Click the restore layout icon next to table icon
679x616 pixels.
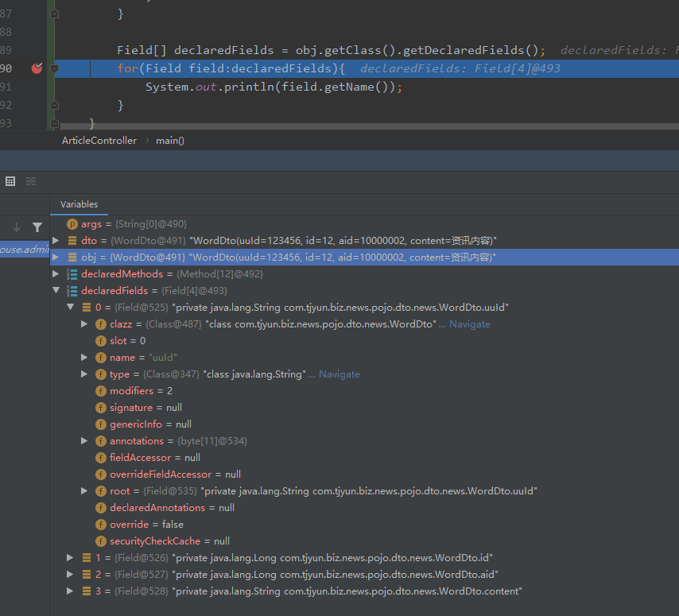31,181
